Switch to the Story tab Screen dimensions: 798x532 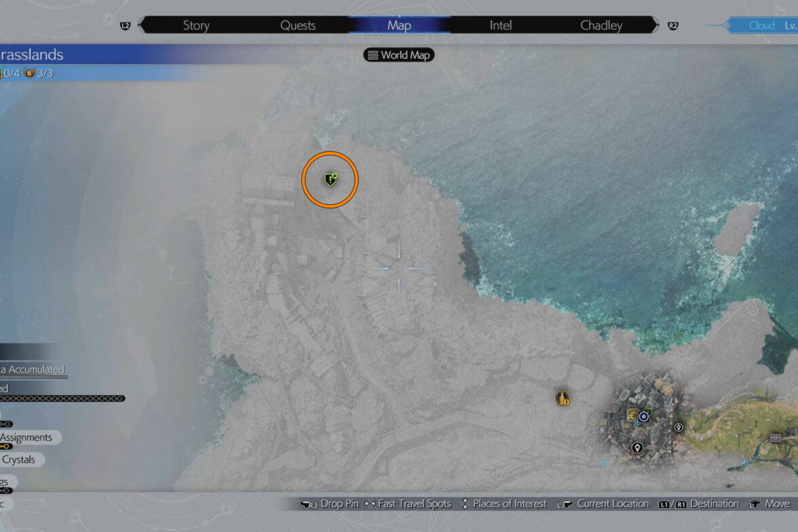tap(196, 26)
